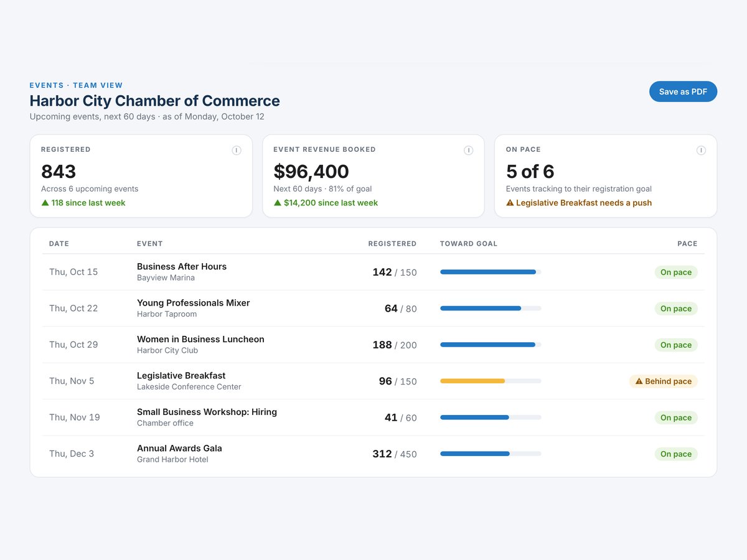Click the Lakeside Conference Center venue text

189,387
